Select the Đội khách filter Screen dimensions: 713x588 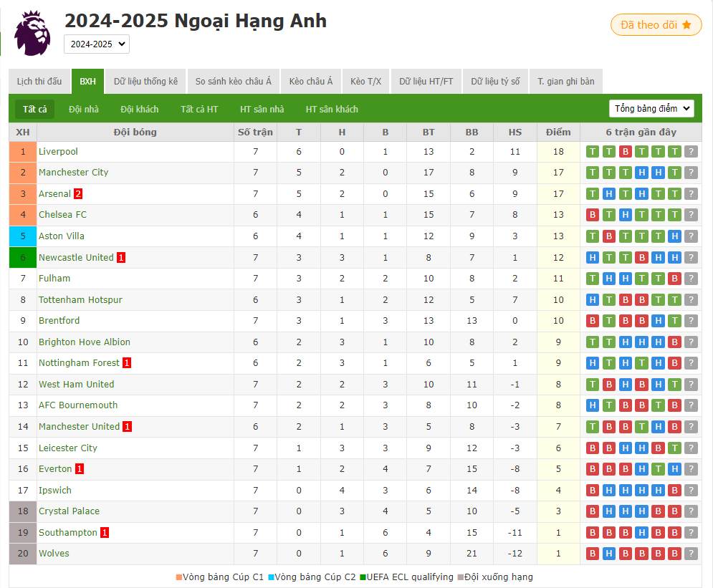point(140,110)
